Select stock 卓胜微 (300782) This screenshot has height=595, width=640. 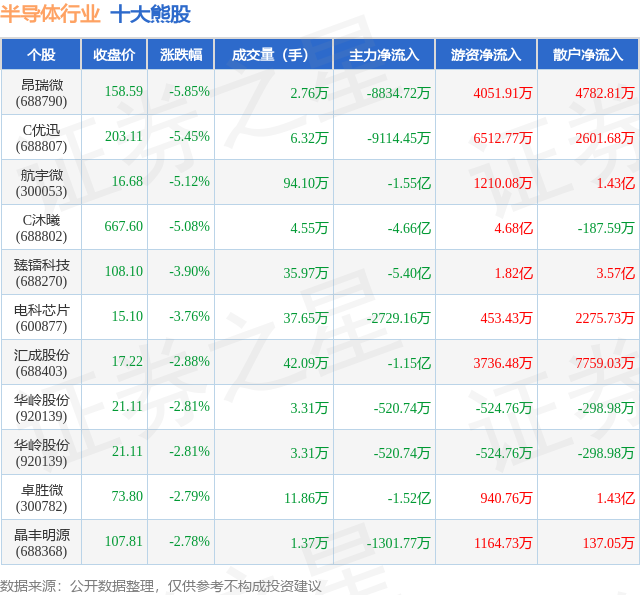pos(41,498)
